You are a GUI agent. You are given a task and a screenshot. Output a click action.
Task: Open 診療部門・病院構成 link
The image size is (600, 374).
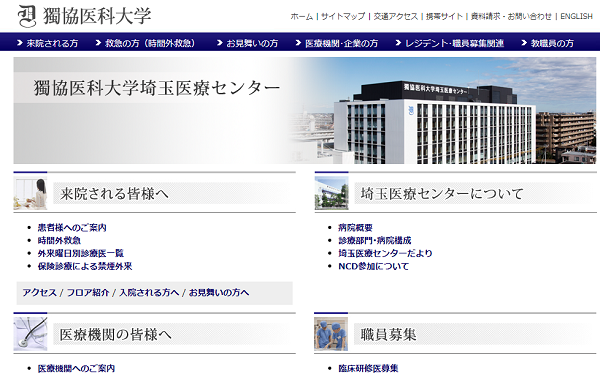tap(375, 241)
